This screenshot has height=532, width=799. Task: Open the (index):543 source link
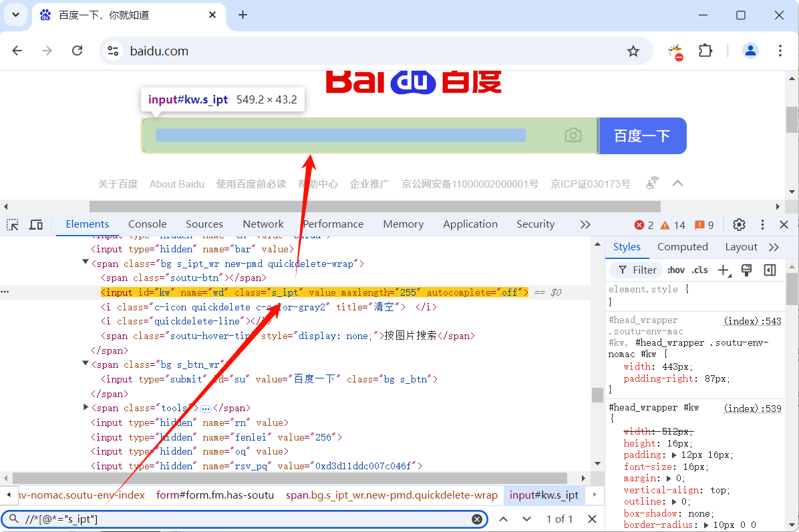pos(752,321)
